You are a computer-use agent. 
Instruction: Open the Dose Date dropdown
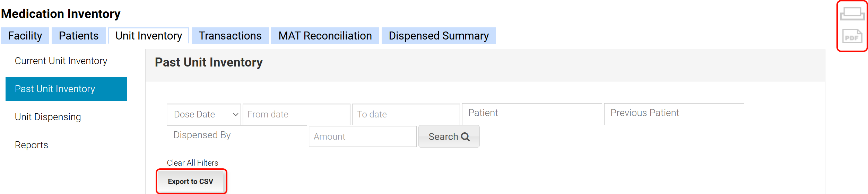coord(203,114)
